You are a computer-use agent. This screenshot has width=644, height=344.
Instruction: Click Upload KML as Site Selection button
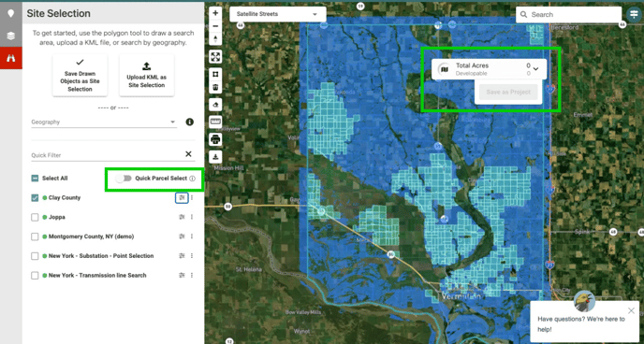pos(147,76)
